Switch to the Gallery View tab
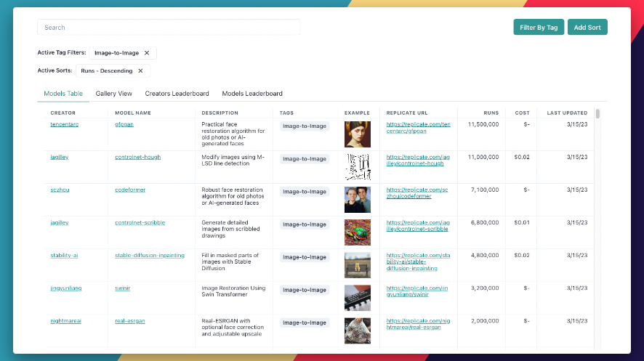The image size is (644, 361). coord(114,94)
